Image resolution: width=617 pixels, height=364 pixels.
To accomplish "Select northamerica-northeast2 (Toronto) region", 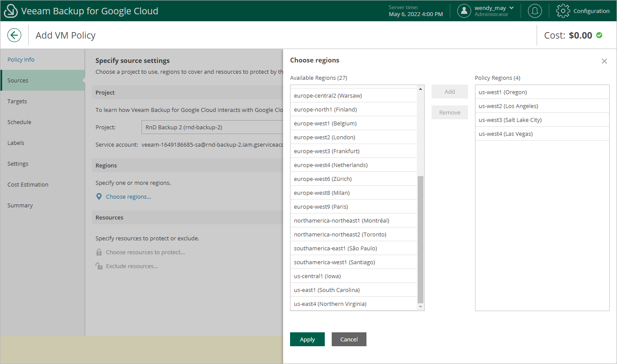I will tap(353, 234).
